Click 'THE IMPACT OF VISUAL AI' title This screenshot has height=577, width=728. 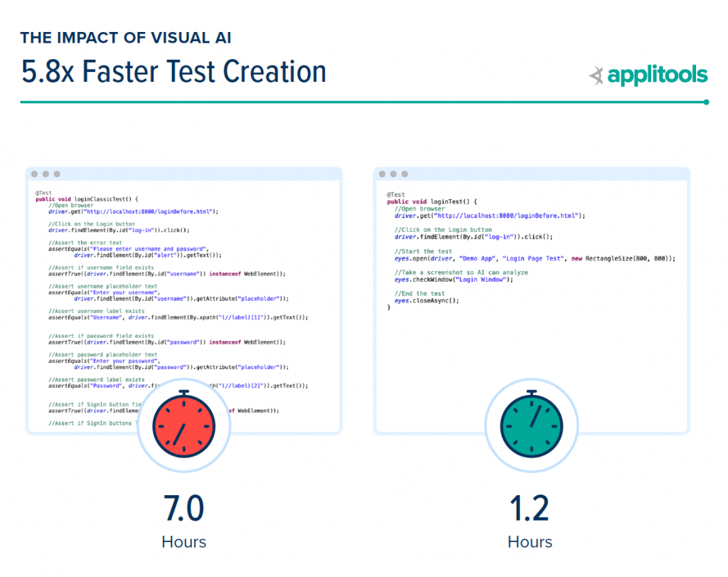(x=126, y=38)
